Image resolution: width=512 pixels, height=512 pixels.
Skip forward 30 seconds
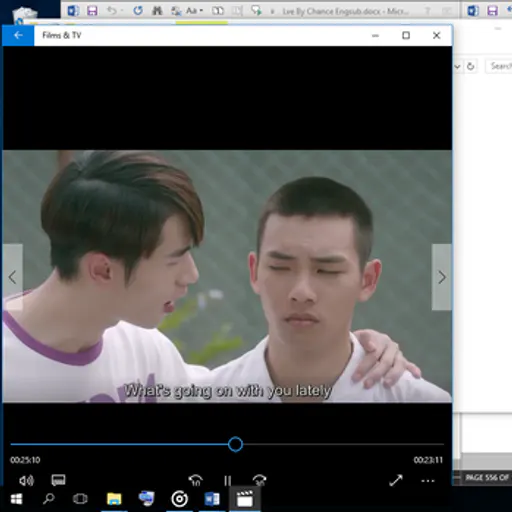pos(259,480)
